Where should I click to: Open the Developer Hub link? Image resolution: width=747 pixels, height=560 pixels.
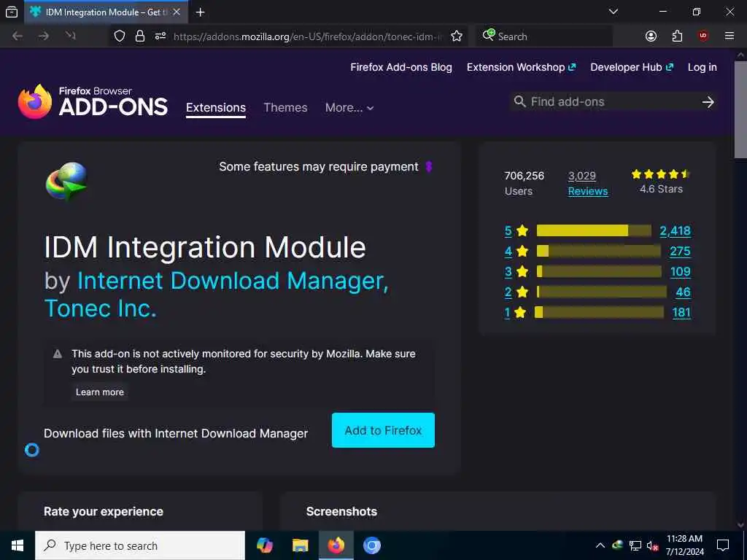632,67
